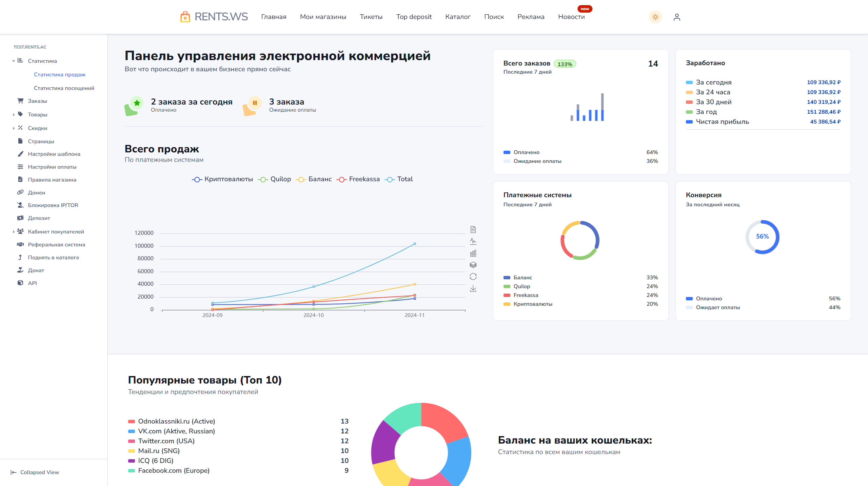Click the Страницы file icon

point(20,141)
